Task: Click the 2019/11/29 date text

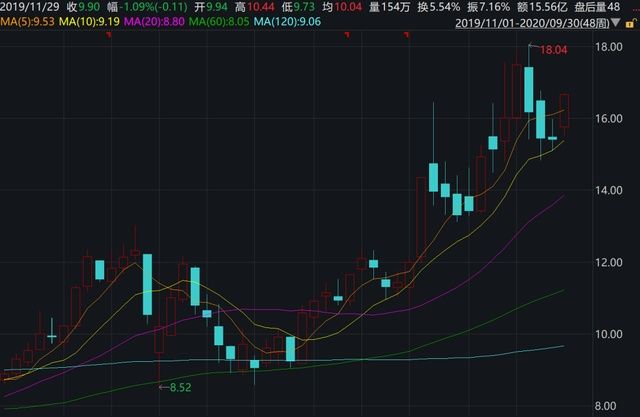Action: click(30, 7)
